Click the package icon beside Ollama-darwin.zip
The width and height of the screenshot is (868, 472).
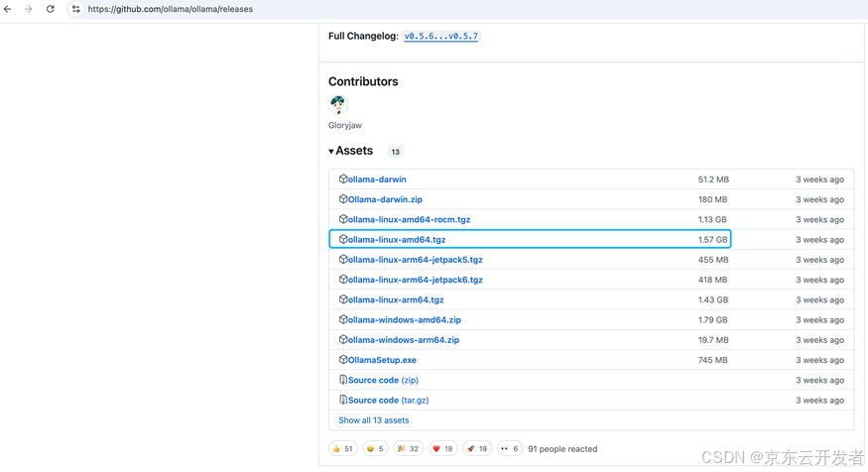tap(343, 199)
